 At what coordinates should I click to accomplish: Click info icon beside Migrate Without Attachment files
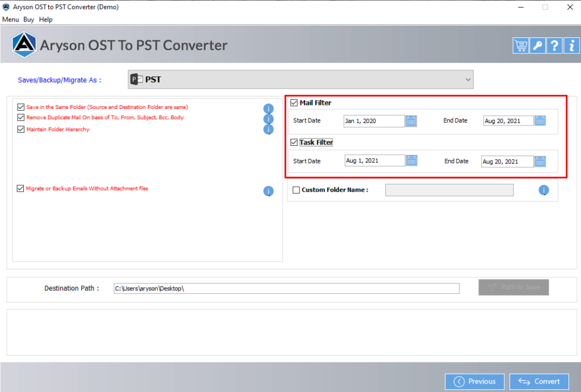click(268, 191)
